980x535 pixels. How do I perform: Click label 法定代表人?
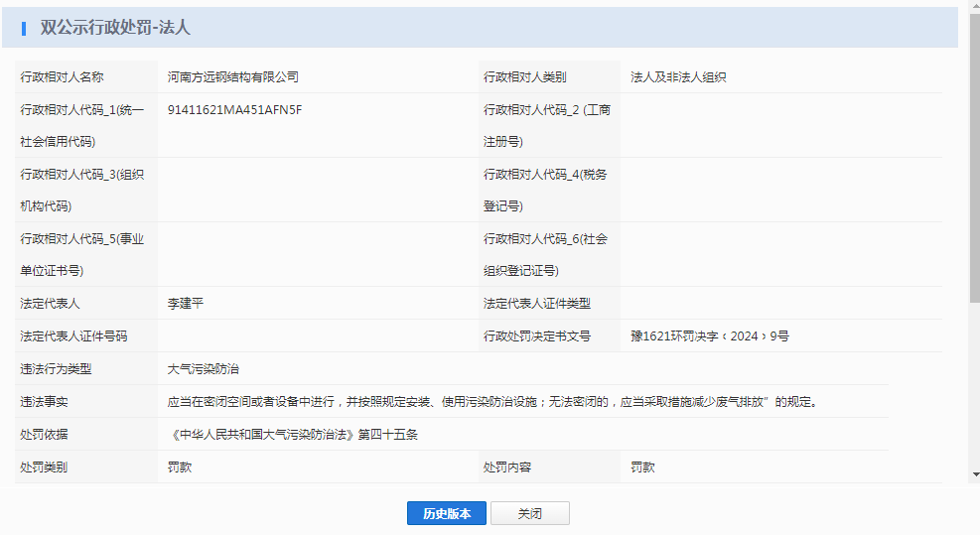[x=50, y=304]
